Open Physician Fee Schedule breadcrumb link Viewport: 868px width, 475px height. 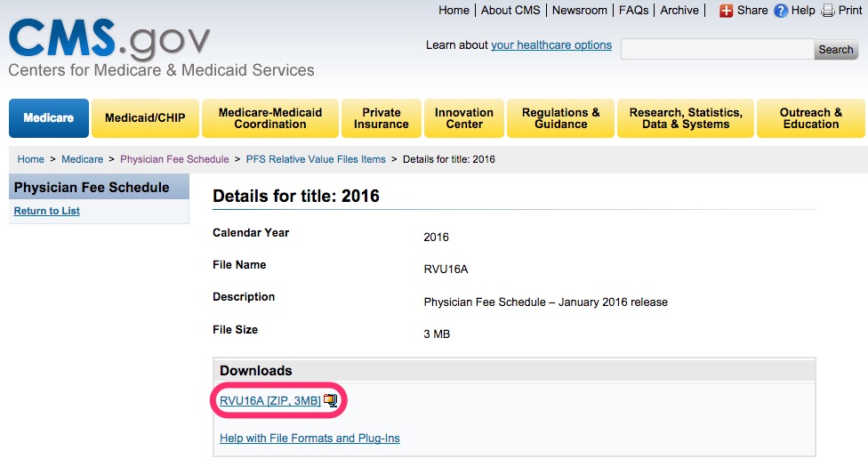pos(174,159)
